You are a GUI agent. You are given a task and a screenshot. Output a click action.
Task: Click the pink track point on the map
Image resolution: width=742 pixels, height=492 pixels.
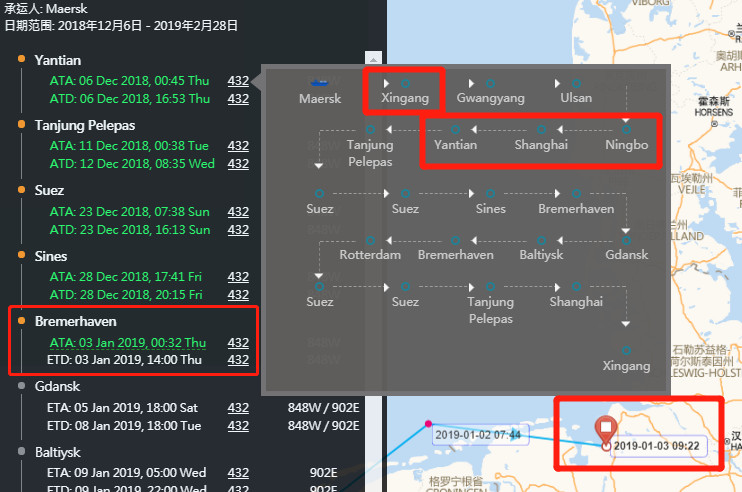click(428, 424)
